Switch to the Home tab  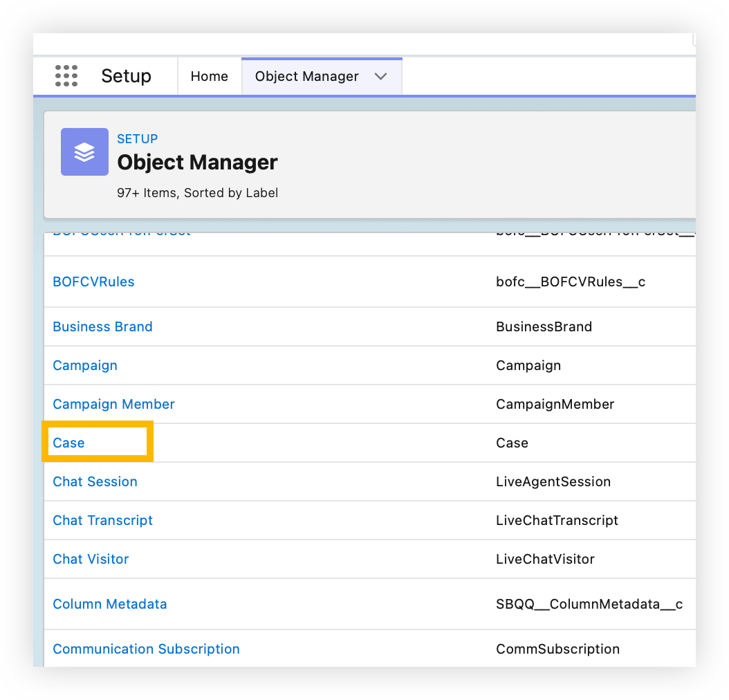[209, 76]
